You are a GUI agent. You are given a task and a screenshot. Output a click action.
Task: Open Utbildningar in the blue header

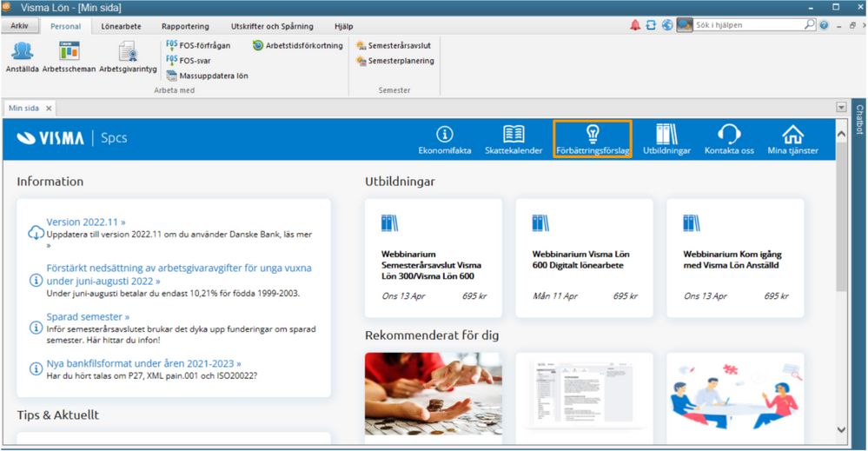coord(666,137)
